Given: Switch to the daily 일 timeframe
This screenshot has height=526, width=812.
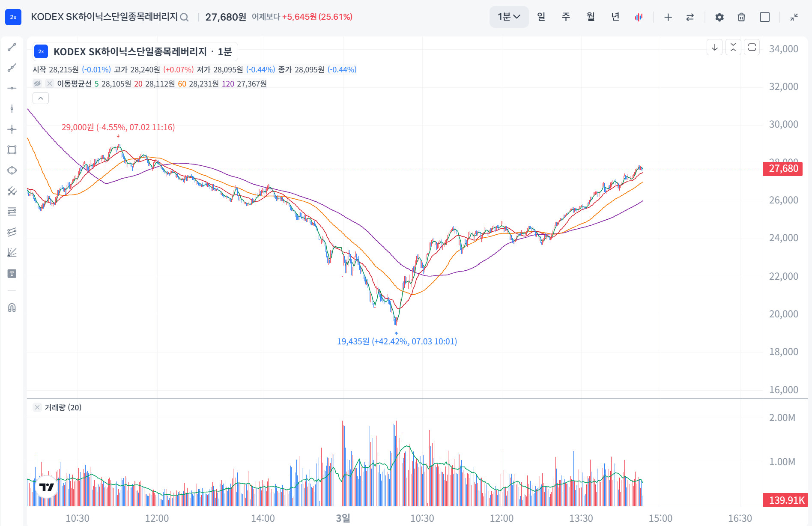Looking at the screenshot, I should 541,17.
